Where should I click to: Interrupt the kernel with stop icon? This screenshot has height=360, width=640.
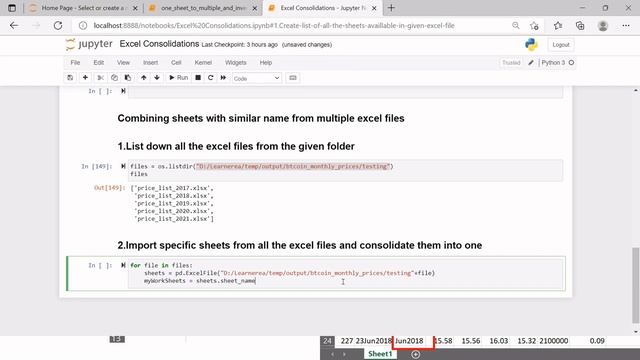[x=198, y=78]
